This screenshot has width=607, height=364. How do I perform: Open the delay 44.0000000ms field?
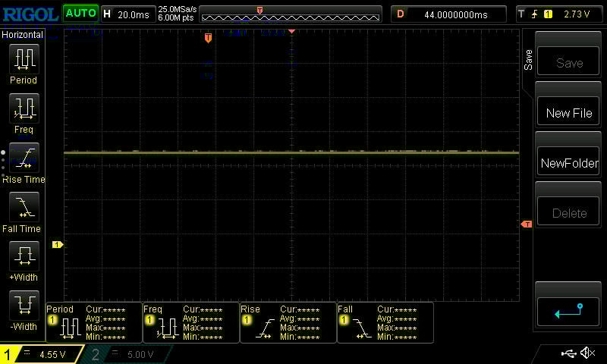(x=448, y=14)
